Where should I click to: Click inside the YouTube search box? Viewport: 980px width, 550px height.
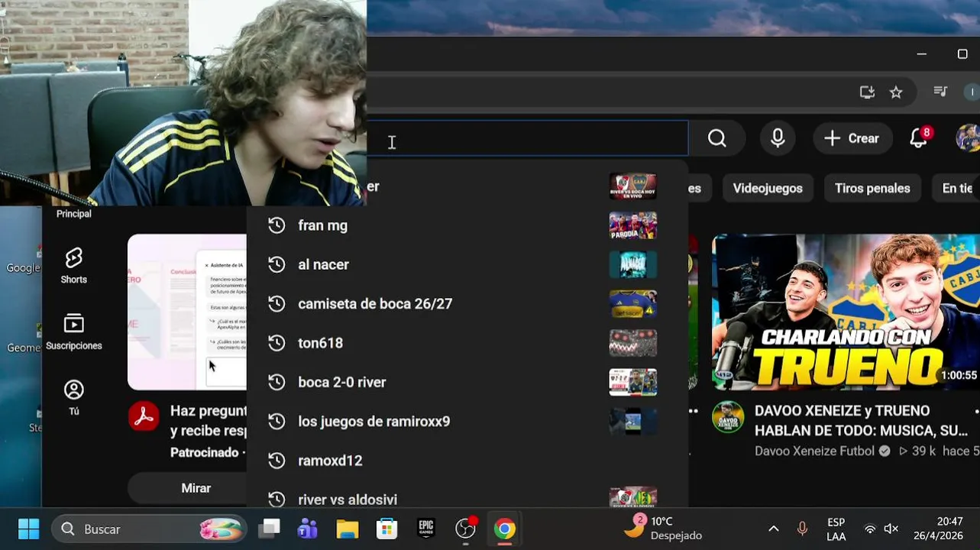tap(527, 138)
